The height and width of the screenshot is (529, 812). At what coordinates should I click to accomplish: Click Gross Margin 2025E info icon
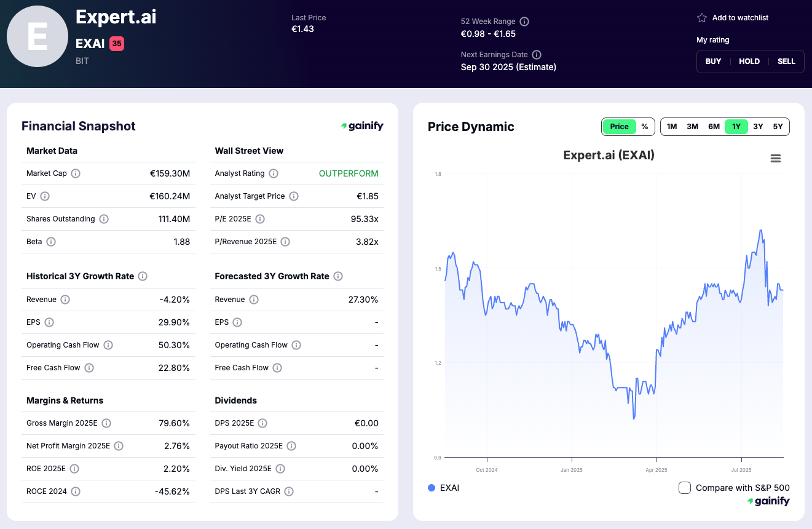(x=106, y=423)
